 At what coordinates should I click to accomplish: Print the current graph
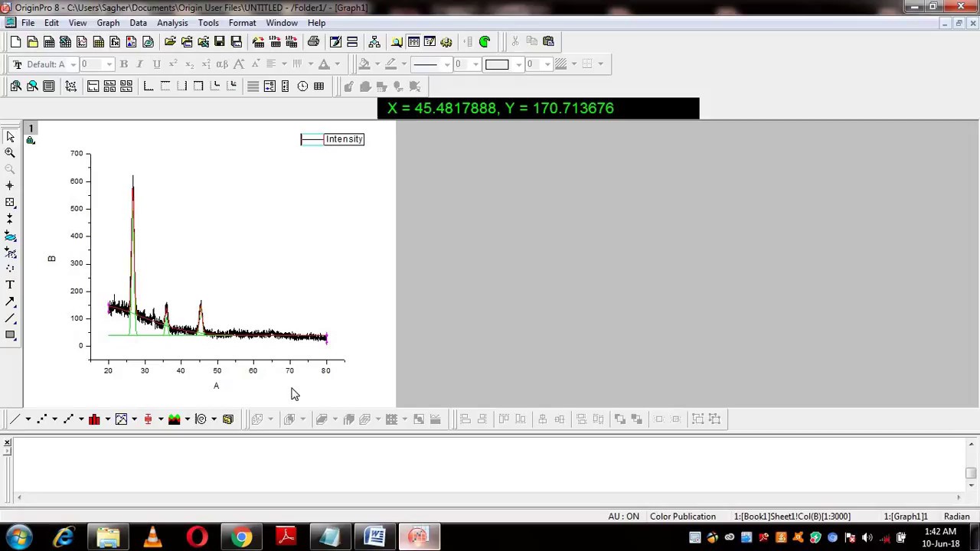tap(313, 41)
